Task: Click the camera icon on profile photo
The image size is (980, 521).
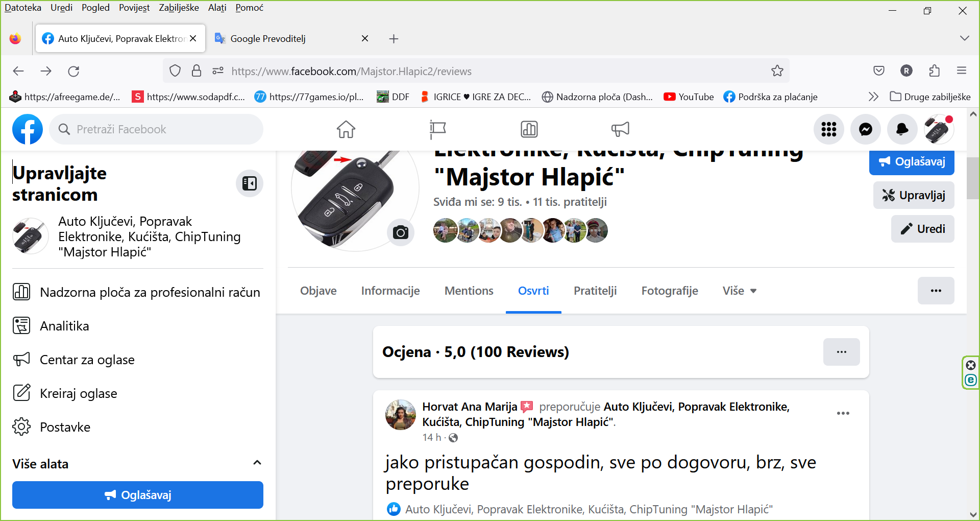Action: click(x=401, y=232)
